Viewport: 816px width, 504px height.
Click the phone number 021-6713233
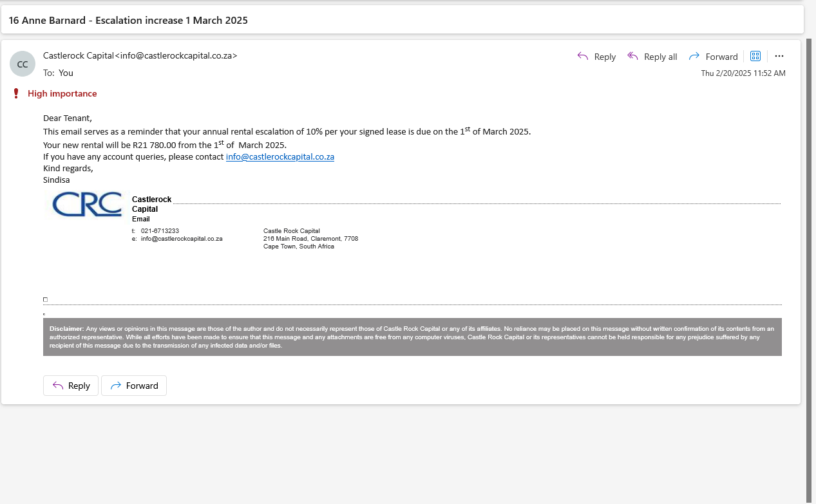pos(160,231)
